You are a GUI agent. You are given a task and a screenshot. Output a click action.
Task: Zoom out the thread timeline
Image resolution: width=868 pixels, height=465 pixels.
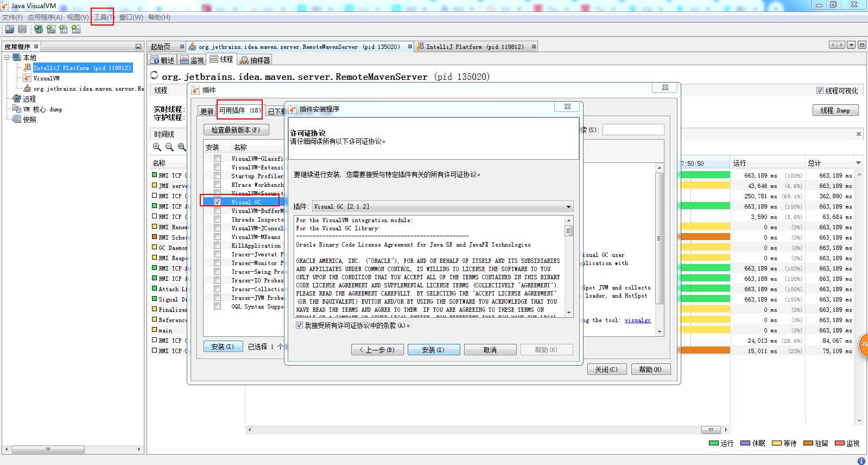pos(169,147)
